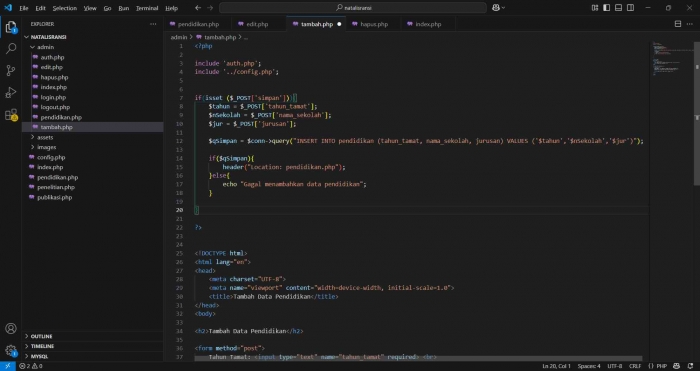The width and height of the screenshot is (700, 371).
Task: Open the Run and Debug view
Action: pyautogui.click(x=11, y=92)
